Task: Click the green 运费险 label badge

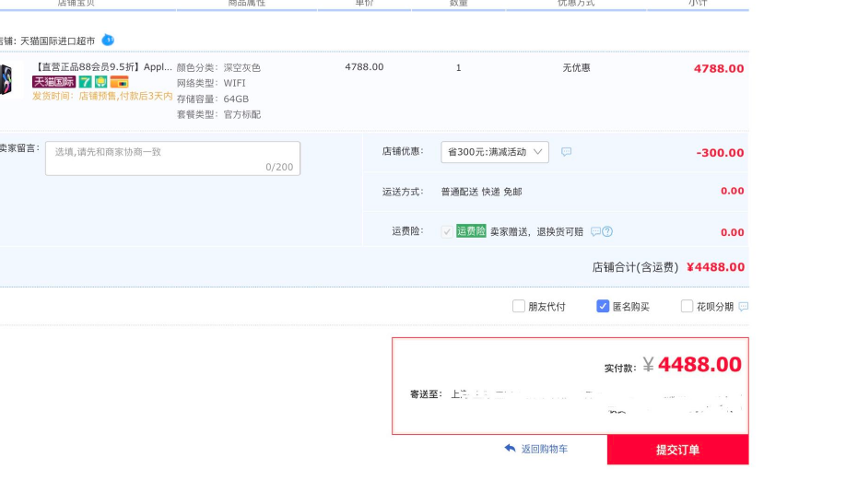Action: [x=471, y=231]
